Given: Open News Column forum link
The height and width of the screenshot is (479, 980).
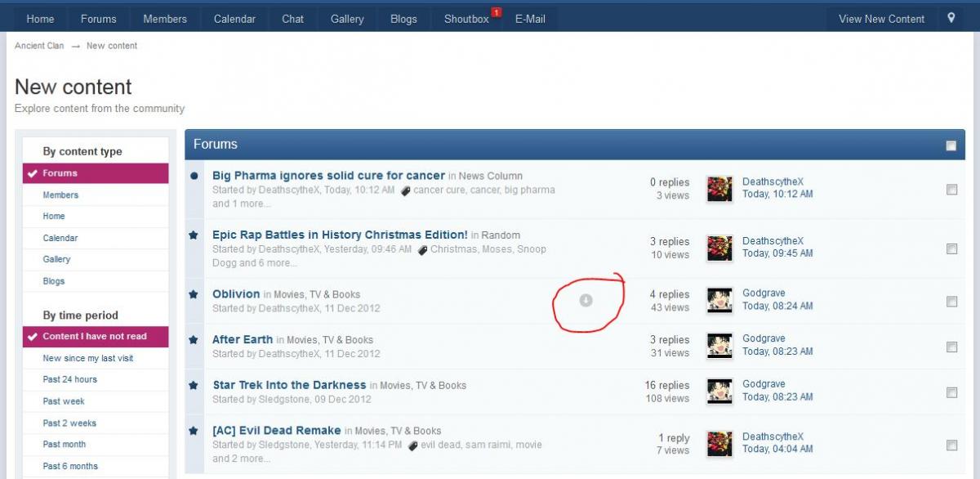Looking at the screenshot, I should [491, 176].
